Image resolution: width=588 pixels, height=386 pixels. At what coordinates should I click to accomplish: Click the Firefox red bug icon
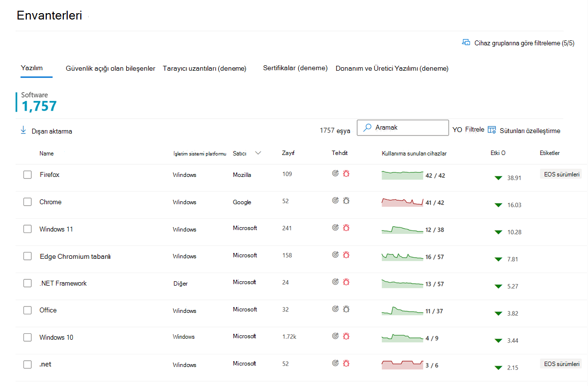346,173
